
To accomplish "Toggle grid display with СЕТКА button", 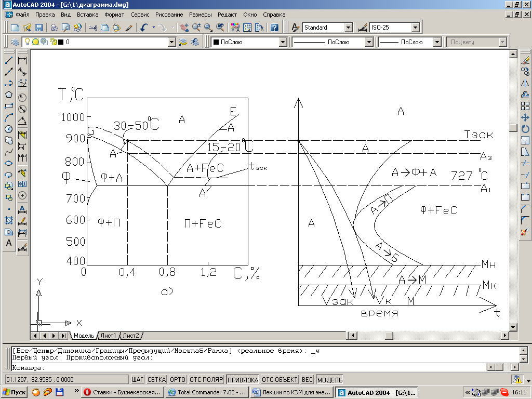I will coord(156,380).
